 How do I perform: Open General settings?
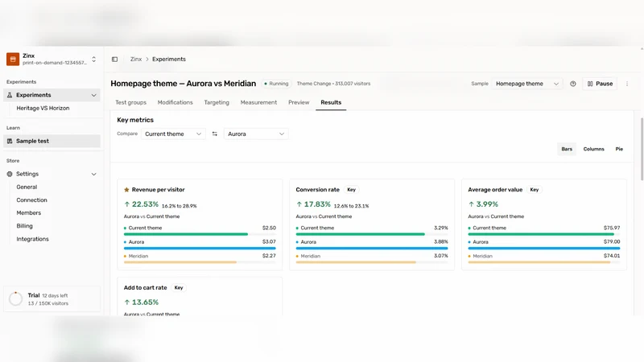(27, 187)
